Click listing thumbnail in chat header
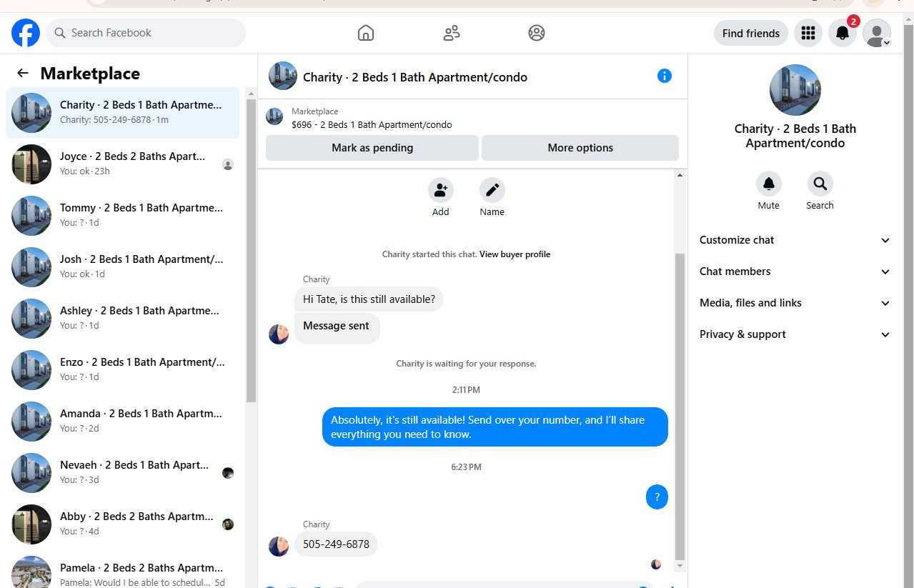The height and width of the screenshot is (588, 914). pos(283,76)
